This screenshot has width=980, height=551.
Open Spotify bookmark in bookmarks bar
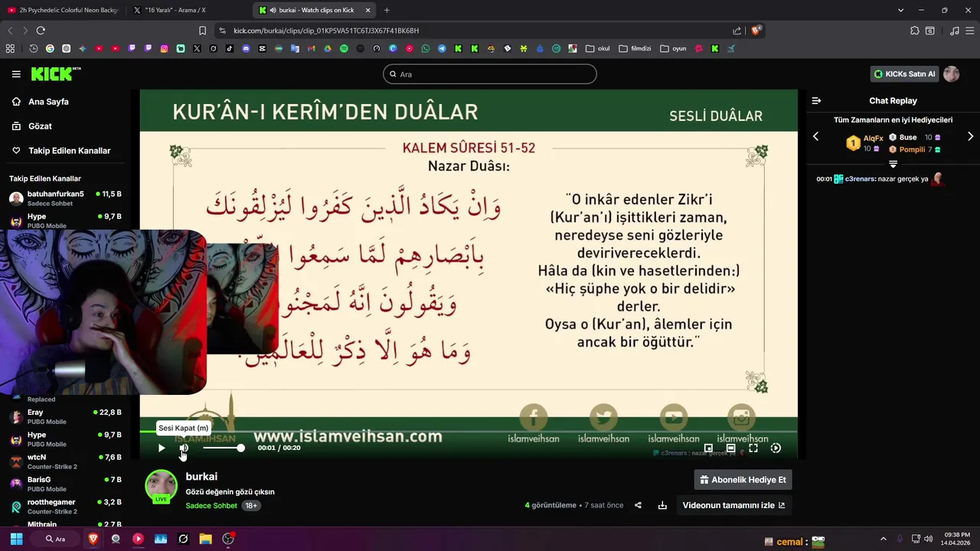coord(344,48)
